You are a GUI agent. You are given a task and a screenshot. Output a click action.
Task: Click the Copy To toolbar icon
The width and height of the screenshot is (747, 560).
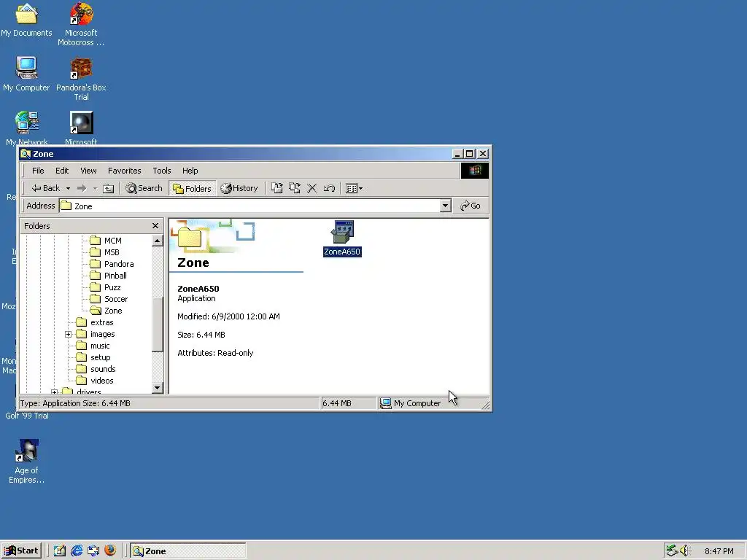[x=295, y=189]
